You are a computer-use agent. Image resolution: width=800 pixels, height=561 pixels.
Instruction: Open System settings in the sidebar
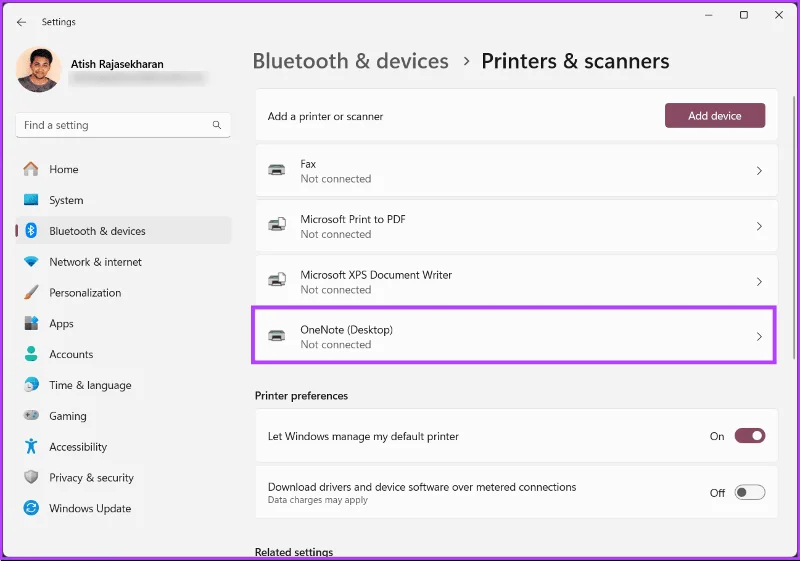[123, 200]
